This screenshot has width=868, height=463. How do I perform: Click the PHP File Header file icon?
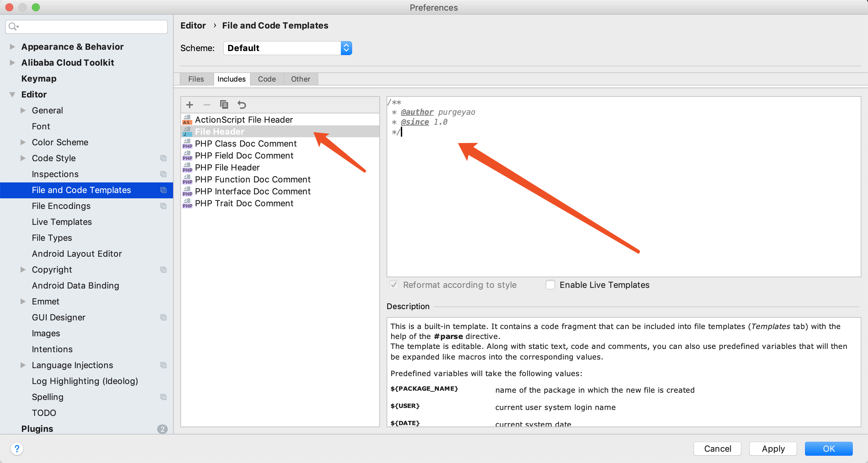(187, 167)
